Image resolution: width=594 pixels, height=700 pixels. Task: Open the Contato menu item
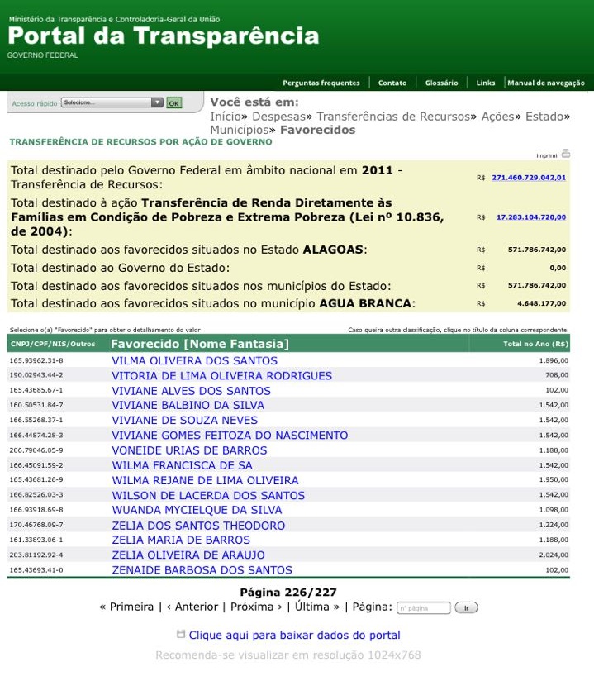[x=392, y=83]
